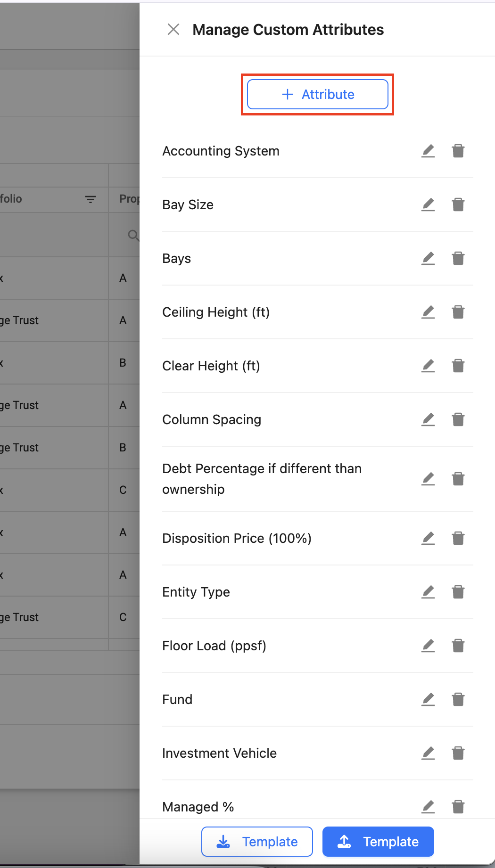Edit the Managed % attribute

(428, 807)
